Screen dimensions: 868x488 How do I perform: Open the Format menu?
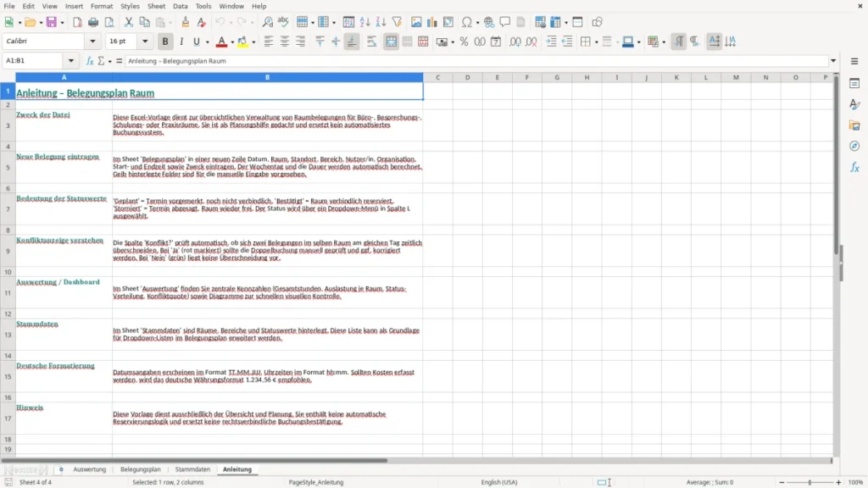point(102,6)
